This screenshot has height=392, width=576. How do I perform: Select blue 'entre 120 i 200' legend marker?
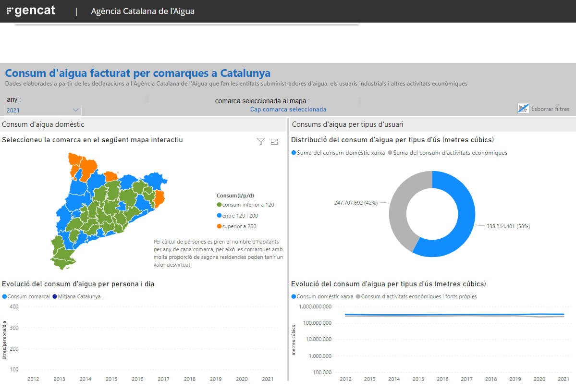[220, 216]
